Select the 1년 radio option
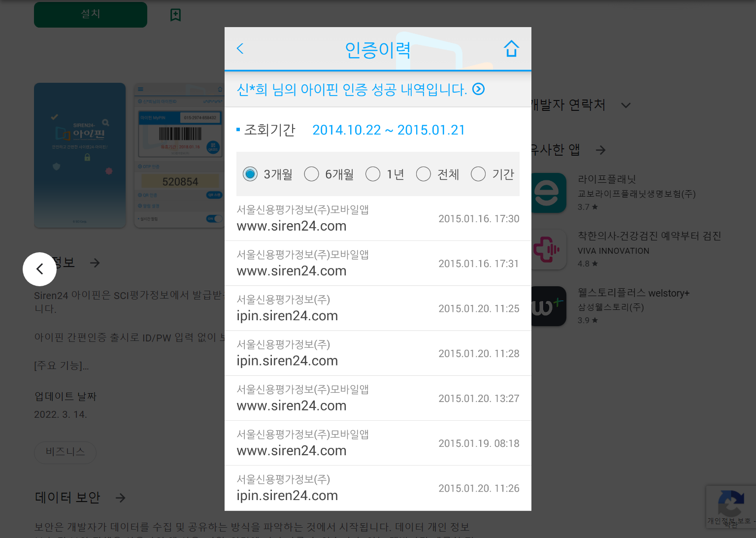 373,174
